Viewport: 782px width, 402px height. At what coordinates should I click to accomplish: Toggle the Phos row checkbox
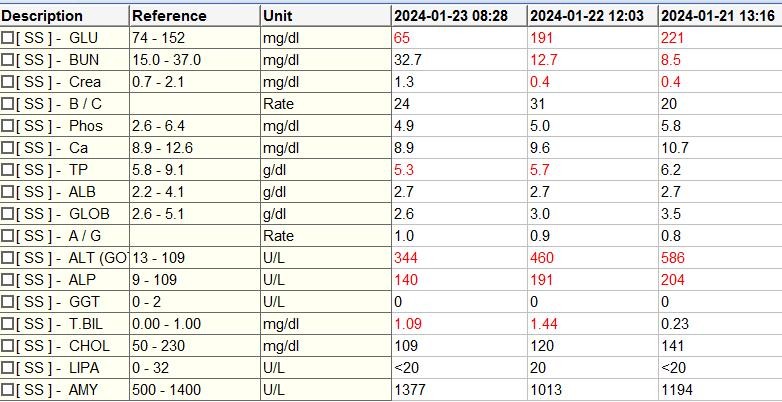click(x=7, y=126)
